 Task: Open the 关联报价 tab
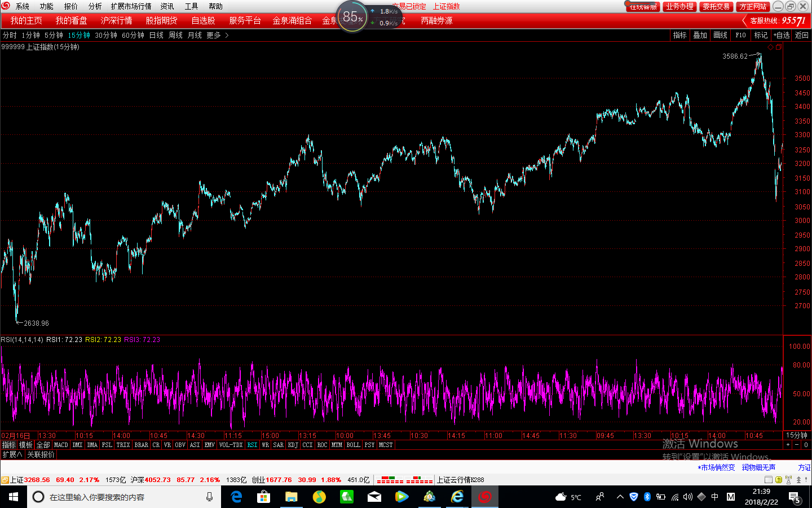click(41, 454)
